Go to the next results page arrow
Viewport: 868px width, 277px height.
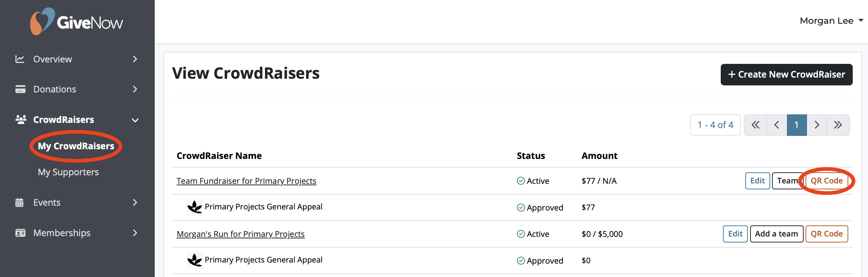(x=817, y=125)
